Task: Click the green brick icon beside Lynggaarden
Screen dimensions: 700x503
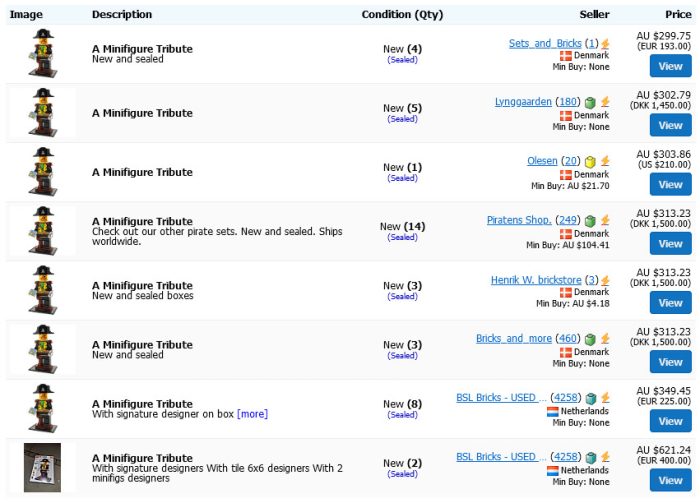Action: click(x=591, y=102)
